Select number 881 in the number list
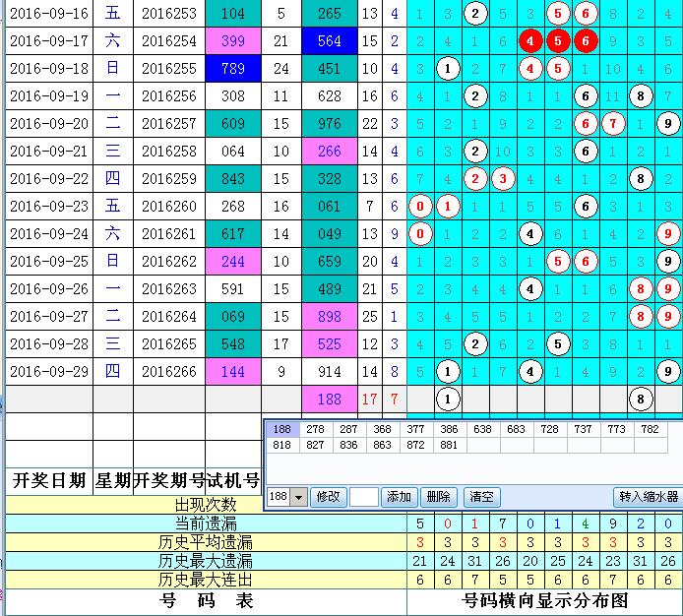Viewport: 683px width, 616px height. pyautogui.click(x=448, y=444)
